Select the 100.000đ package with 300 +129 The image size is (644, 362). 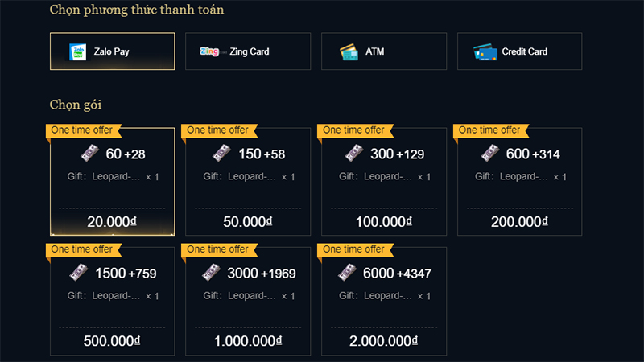[x=384, y=182]
